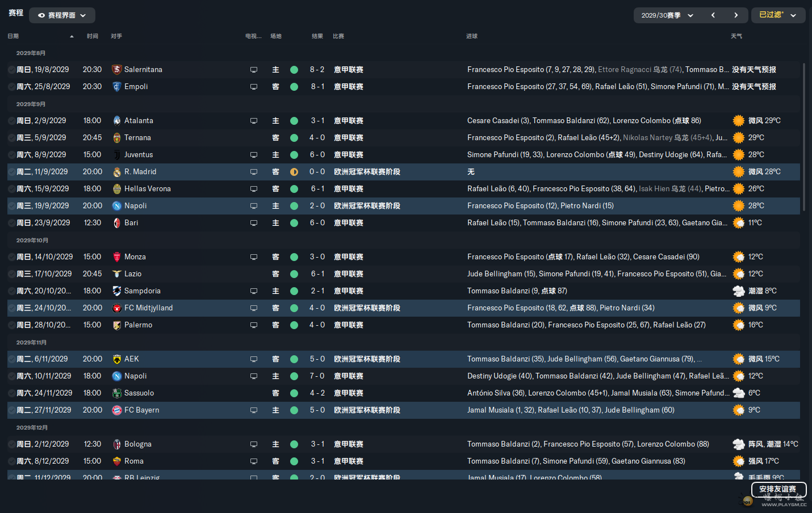Click Roma club badge icon
The image size is (812, 513).
(117, 461)
